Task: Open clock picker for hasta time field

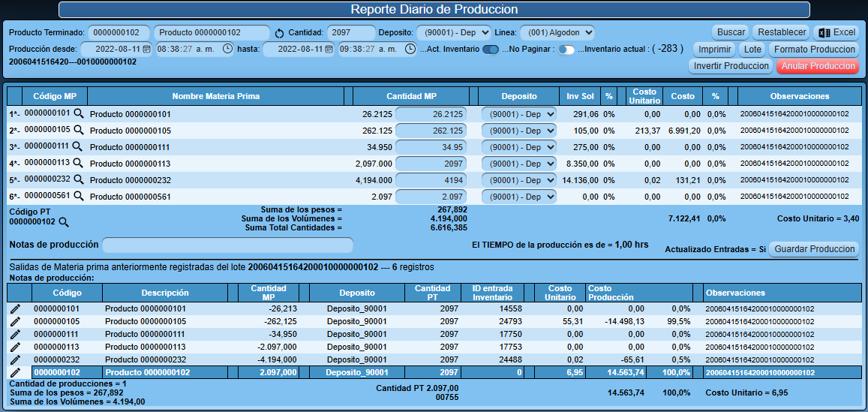Action: coord(410,49)
